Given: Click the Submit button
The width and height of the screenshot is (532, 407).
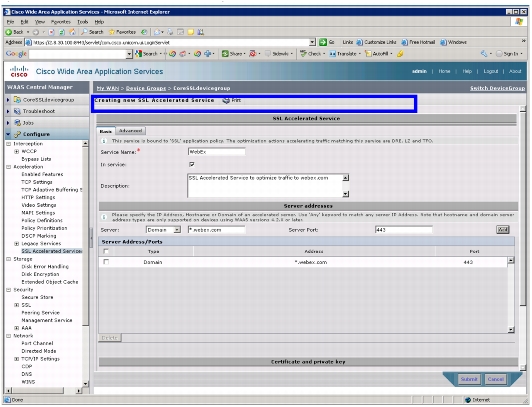Looking at the screenshot, I should [469, 379].
